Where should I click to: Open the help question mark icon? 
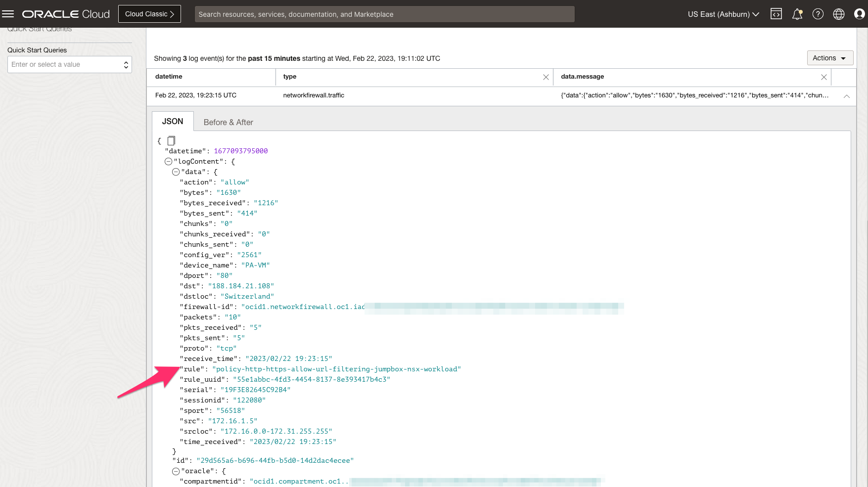817,13
